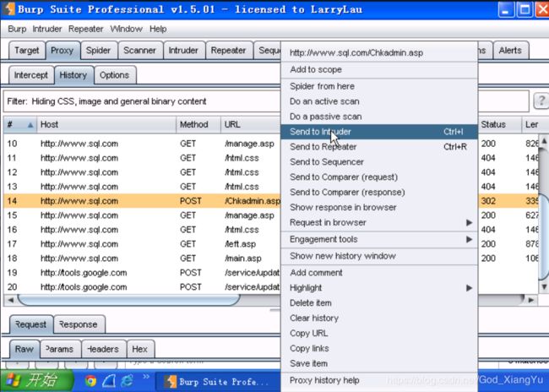Choose Do a passive scan
Image resolution: width=549 pixels, height=392 pixels.
coord(379,117)
